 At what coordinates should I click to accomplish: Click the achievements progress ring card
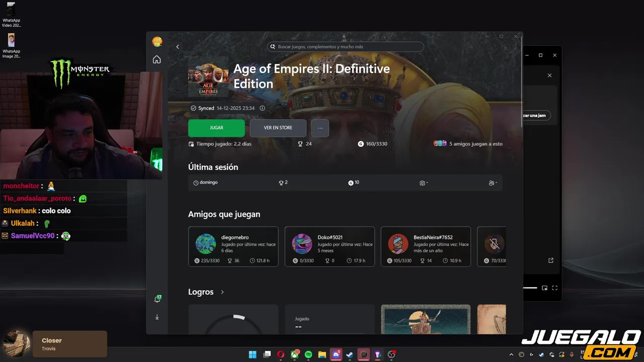tap(233, 319)
